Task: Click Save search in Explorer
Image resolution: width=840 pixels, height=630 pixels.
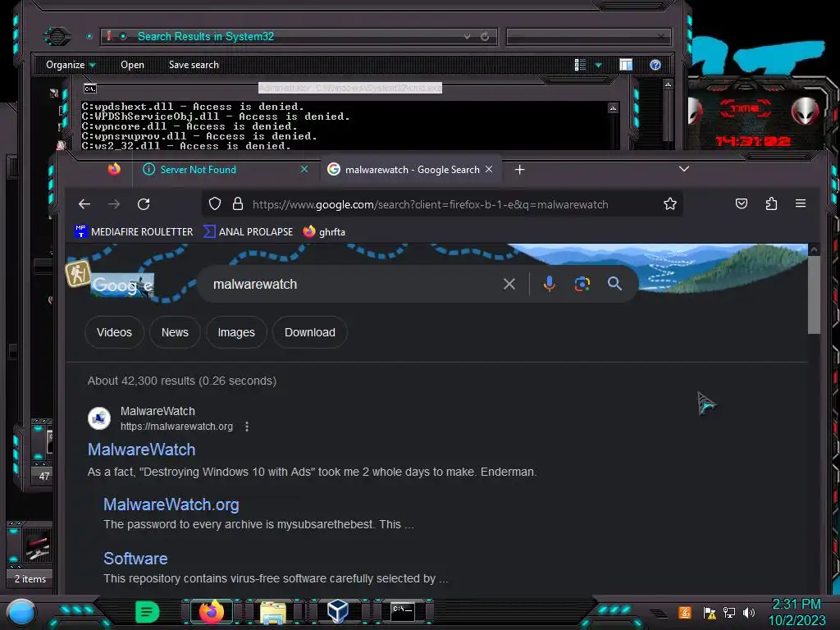Action: pos(194,65)
